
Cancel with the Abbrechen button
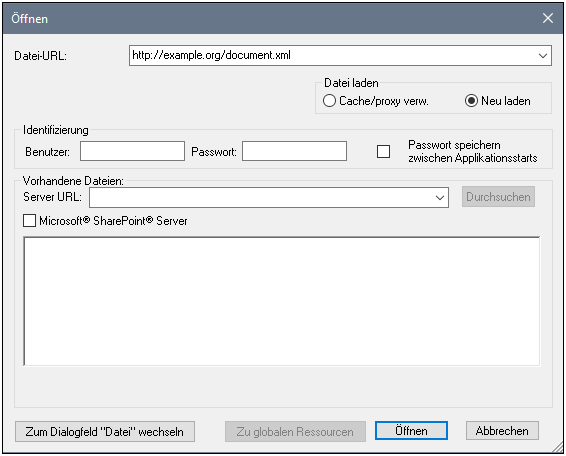[502, 431]
